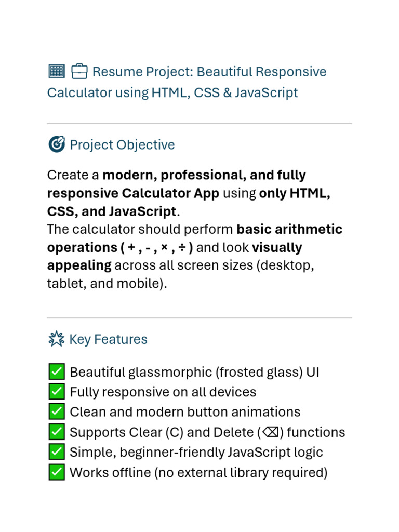Click the Project Objective heading
Viewport: 399px width, 532px height.
click(x=122, y=145)
